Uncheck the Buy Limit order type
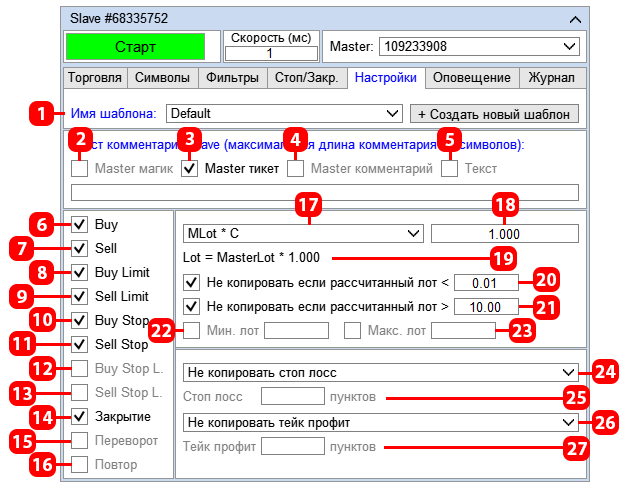Image resolution: width=628 pixels, height=487 pixels. [x=79, y=273]
